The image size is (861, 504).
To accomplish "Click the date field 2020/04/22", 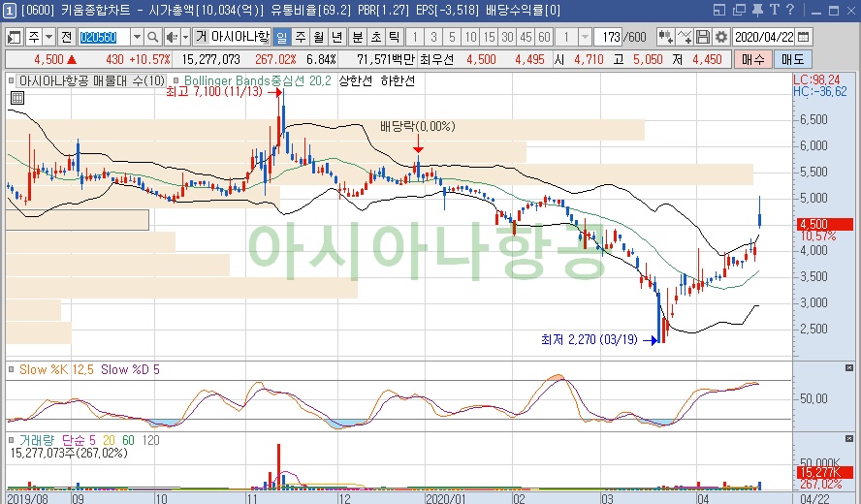I will tap(764, 38).
